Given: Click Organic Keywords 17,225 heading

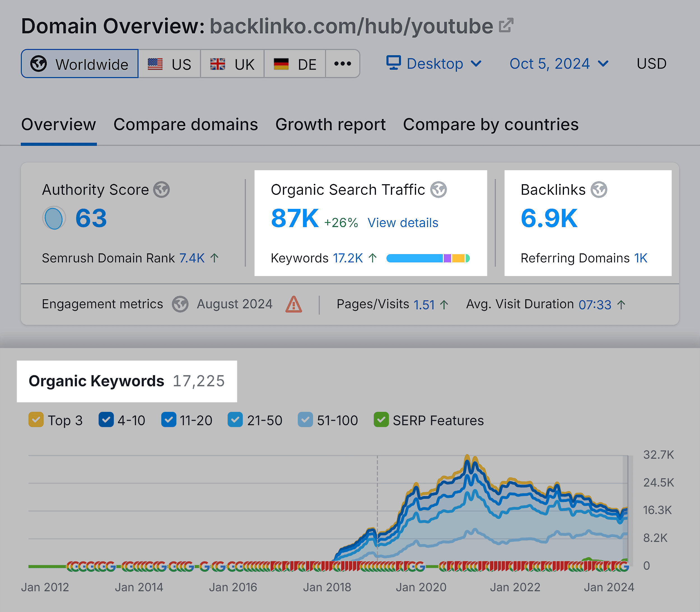Looking at the screenshot, I should pyautogui.click(x=127, y=381).
